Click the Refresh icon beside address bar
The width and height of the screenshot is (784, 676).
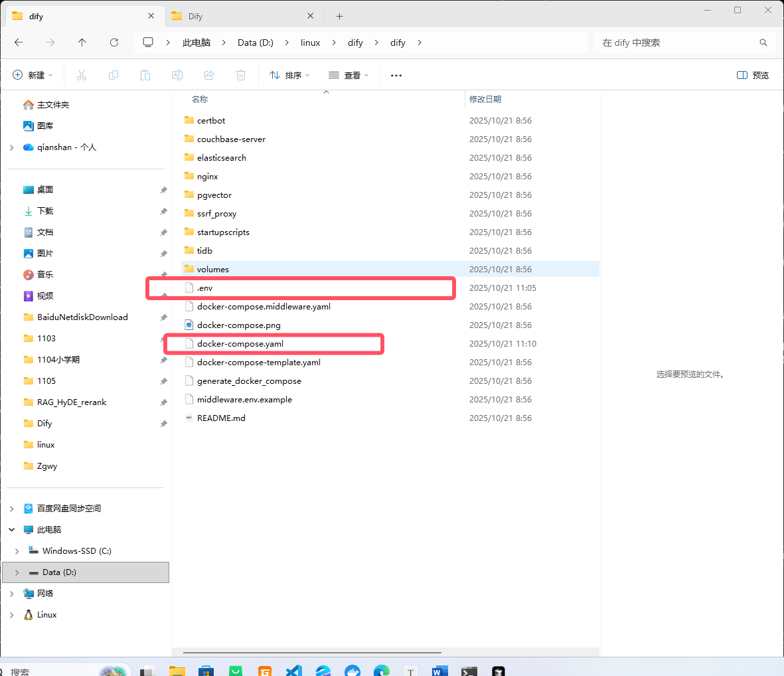tap(114, 42)
